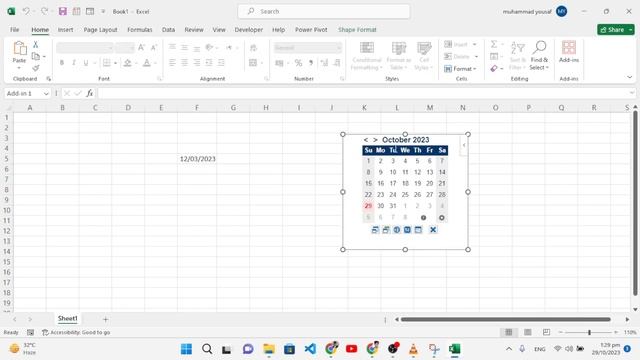The width and height of the screenshot is (640, 360).
Task: Open File Explorer from taskbar
Action: tap(269, 349)
